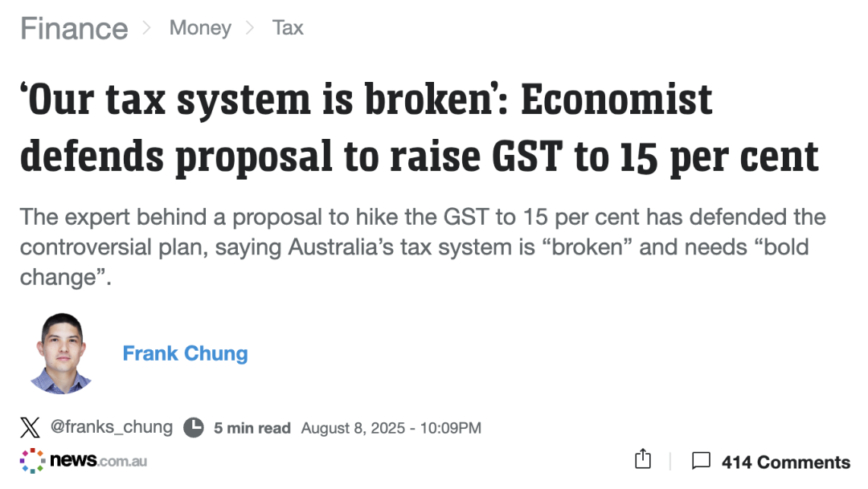This screenshot has width=868, height=489.
Task: Click the article summary paragraph
Action: coord(418,248)
